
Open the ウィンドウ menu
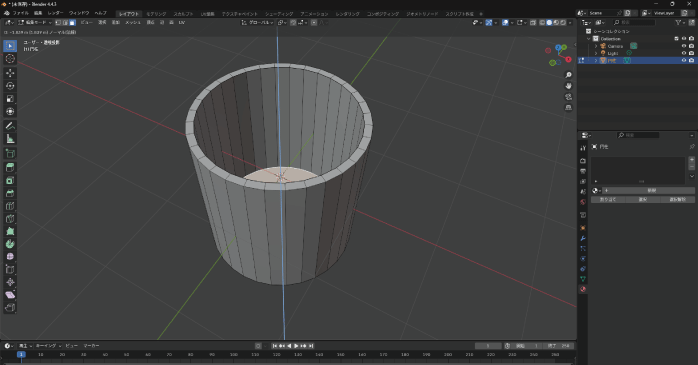point(79,13)
